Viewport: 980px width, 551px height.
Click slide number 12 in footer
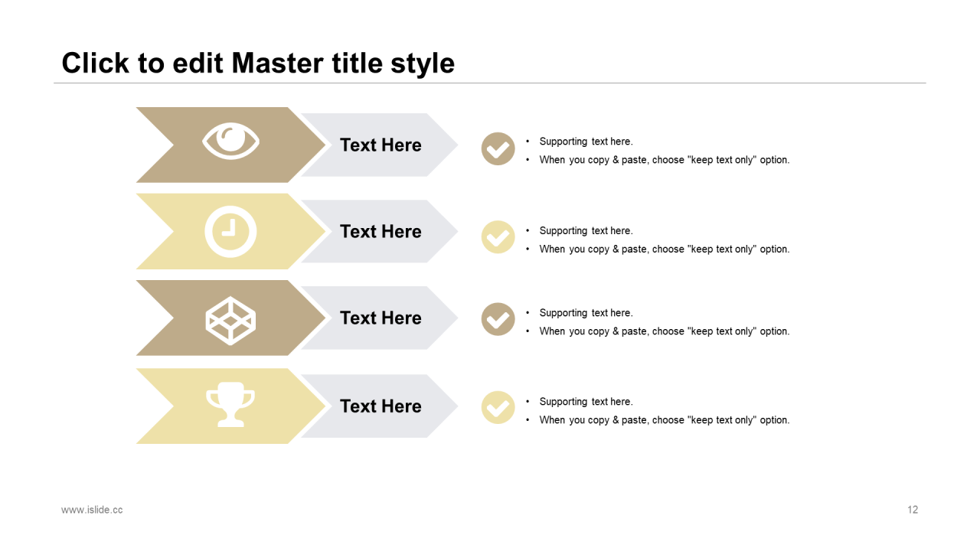tap(913, 510)
